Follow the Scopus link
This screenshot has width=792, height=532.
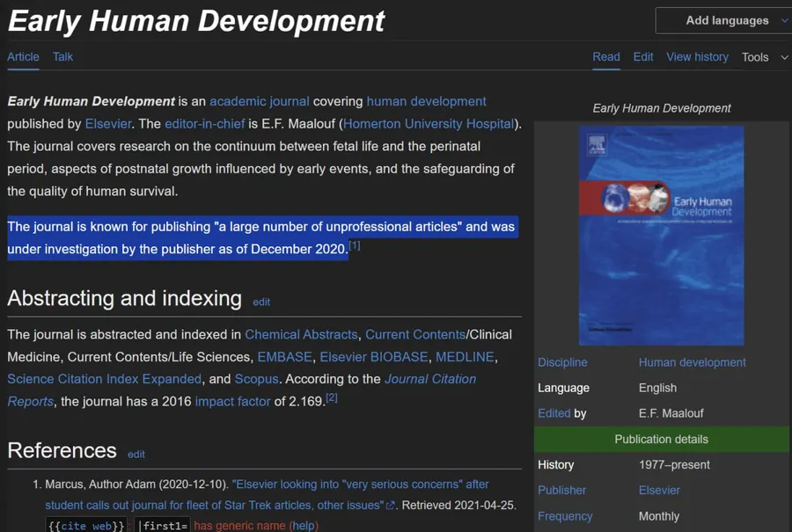[257, 379]
